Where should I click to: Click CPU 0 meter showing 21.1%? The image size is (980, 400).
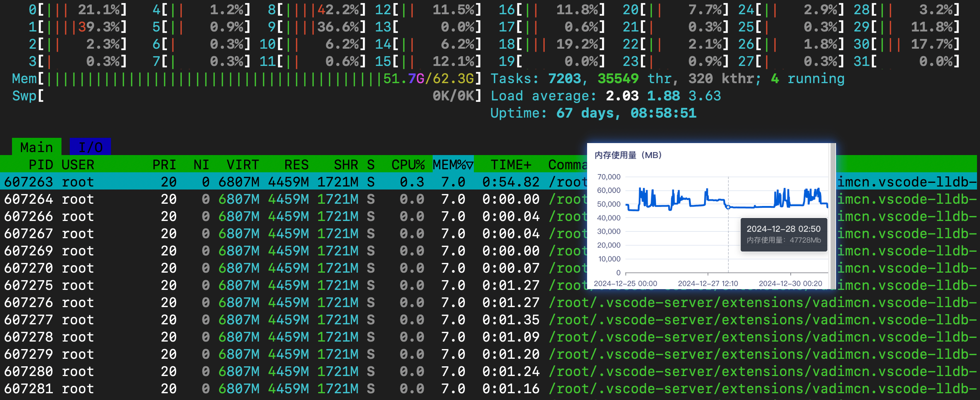tap(78, 9)
